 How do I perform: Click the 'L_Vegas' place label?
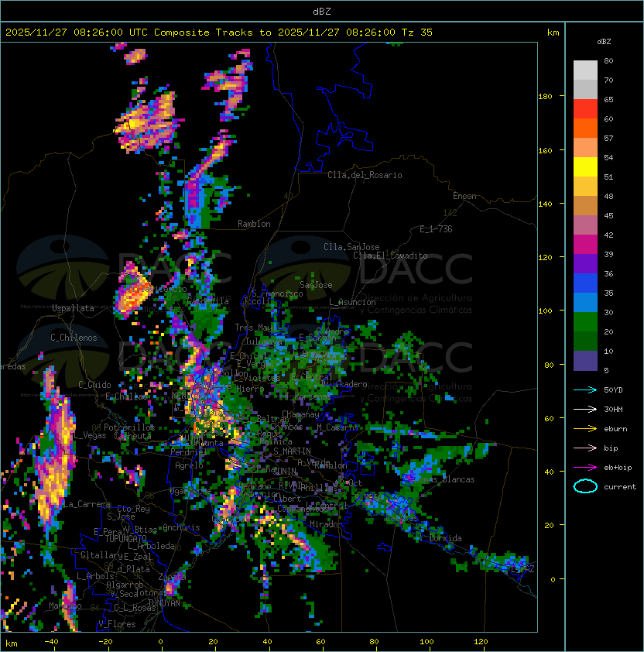(89, 435)
